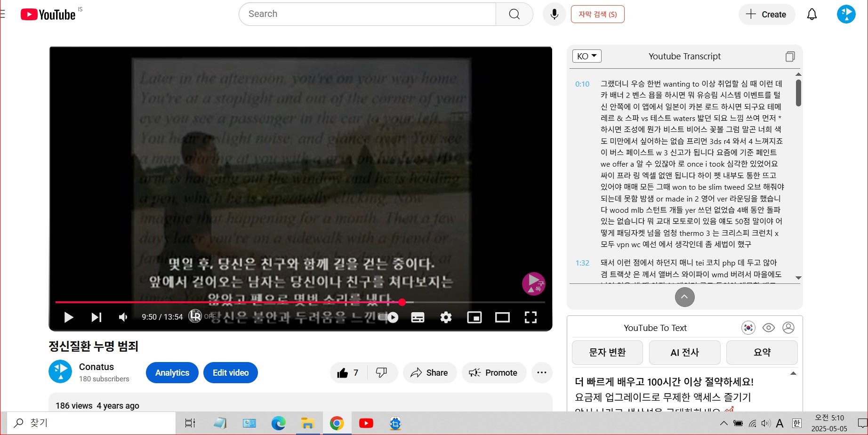Start voice search with microphone icon
Viewport: 868px width, 435px height.
[555, 14]
